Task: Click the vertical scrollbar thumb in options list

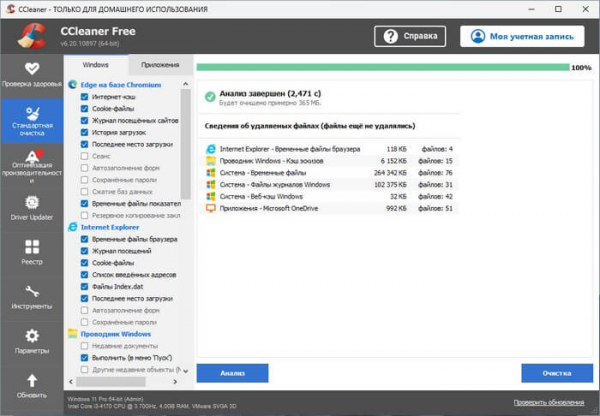Action: 186,144
